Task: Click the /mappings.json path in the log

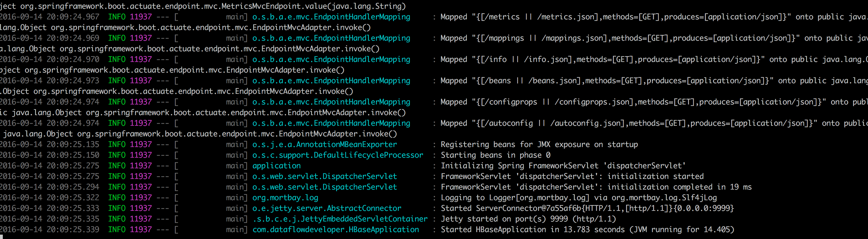Action: (x=574, y=38)
